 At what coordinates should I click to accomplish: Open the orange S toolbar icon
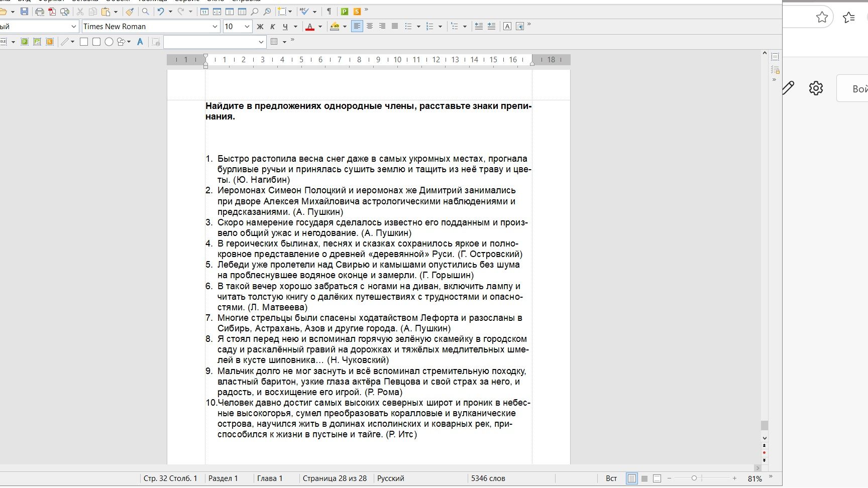(x=357, y=12)
